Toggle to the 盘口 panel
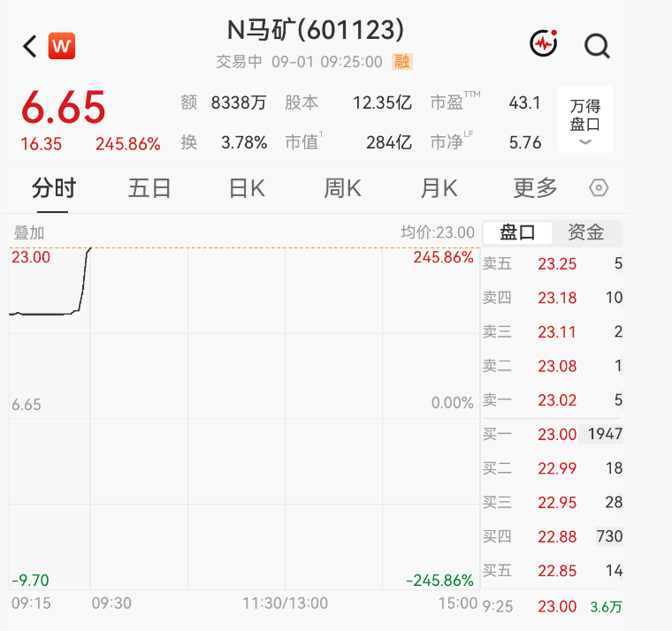Image resolution: width=672 pixels, height=631 pixels. point(517,232)
